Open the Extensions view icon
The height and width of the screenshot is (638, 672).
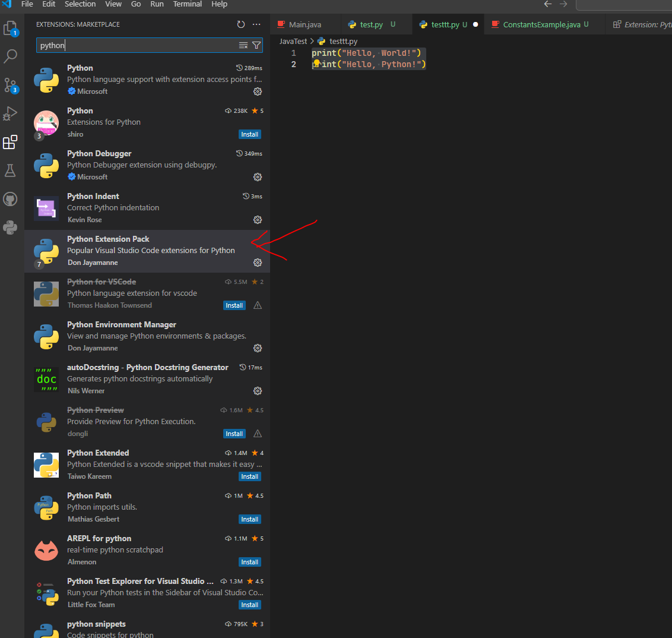pyautogui.click(x=10, y=142)
